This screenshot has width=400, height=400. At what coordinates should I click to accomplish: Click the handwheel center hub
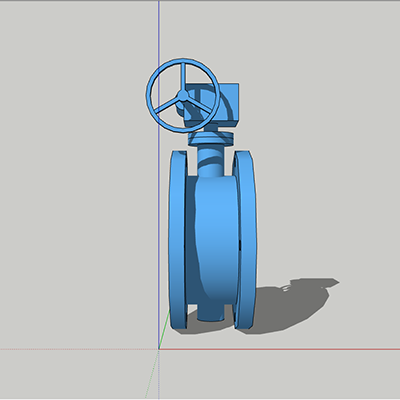pyautogui.click(x=183, y=96)
